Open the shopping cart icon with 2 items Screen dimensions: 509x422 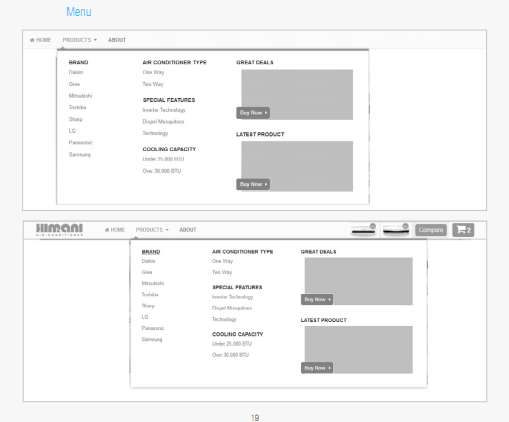tap(463, 230)
